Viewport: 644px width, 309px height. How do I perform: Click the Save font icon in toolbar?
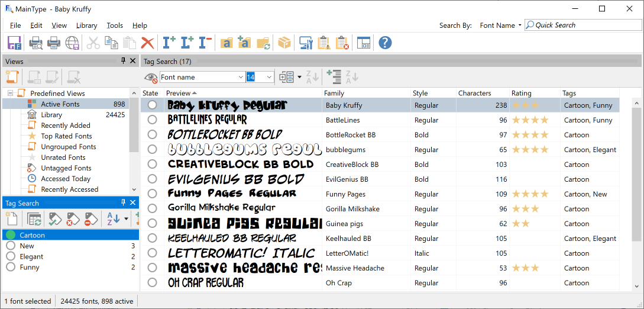pos(14,43)
